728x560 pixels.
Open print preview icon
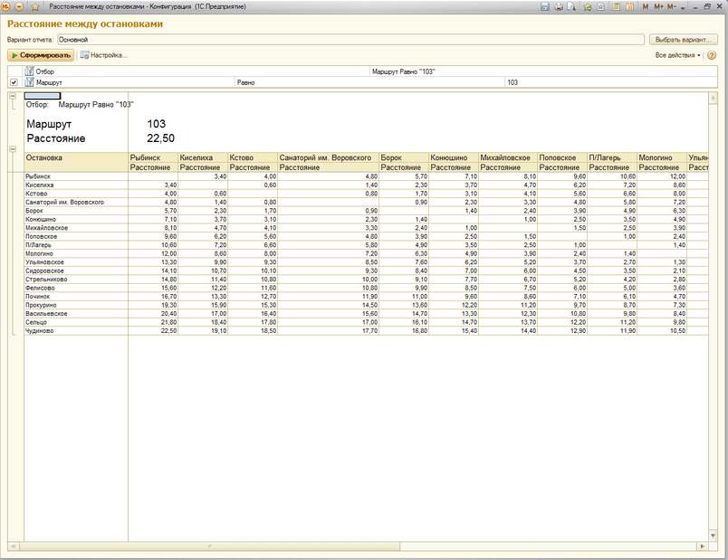click(x=571, y=7)
